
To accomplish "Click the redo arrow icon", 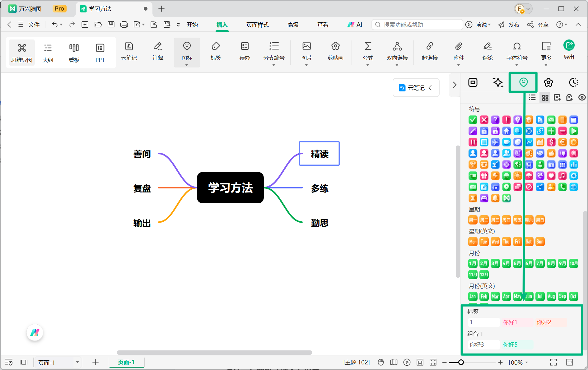I will click(72, 25).
